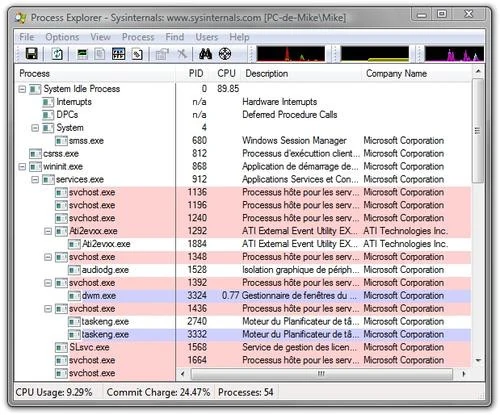The width and height of the screenshot is (500, 415).
Task: Click the I/O history graph
Action: (x=454, y=54)
